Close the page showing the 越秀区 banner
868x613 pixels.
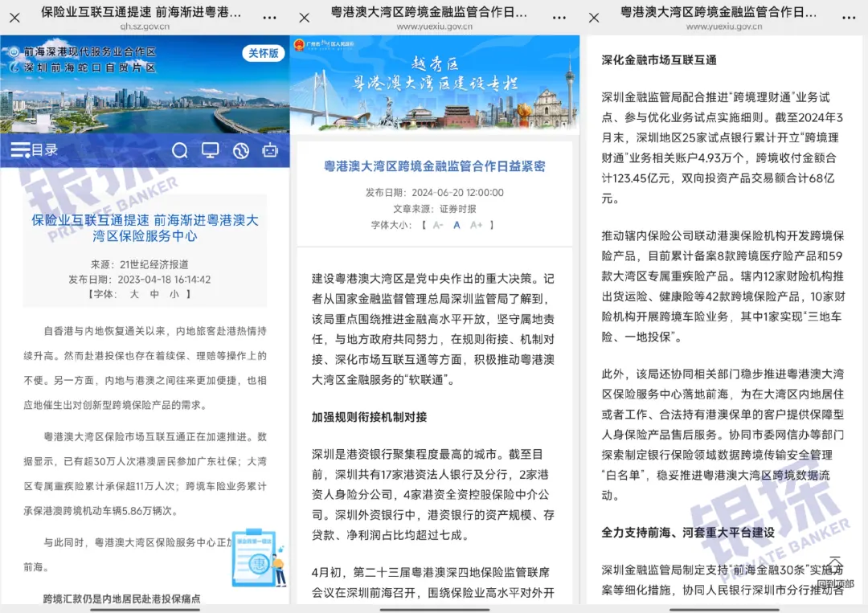305,18
